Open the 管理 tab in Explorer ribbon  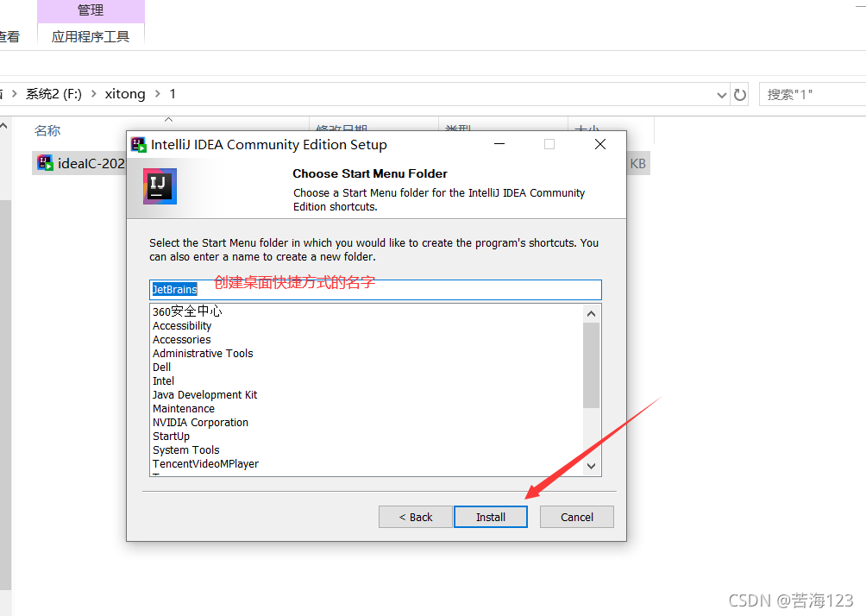(x=91, y=10)
